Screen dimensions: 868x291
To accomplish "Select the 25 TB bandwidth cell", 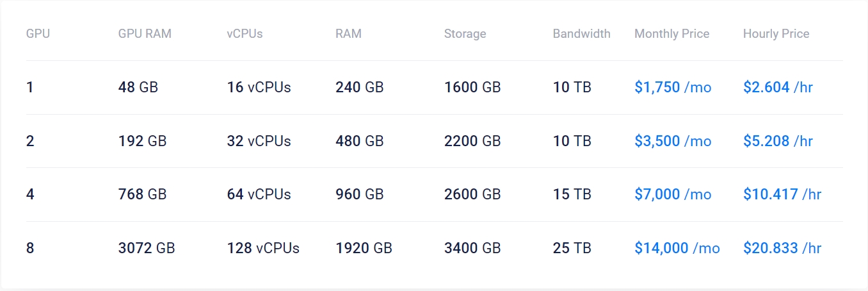I will (572, 248).
